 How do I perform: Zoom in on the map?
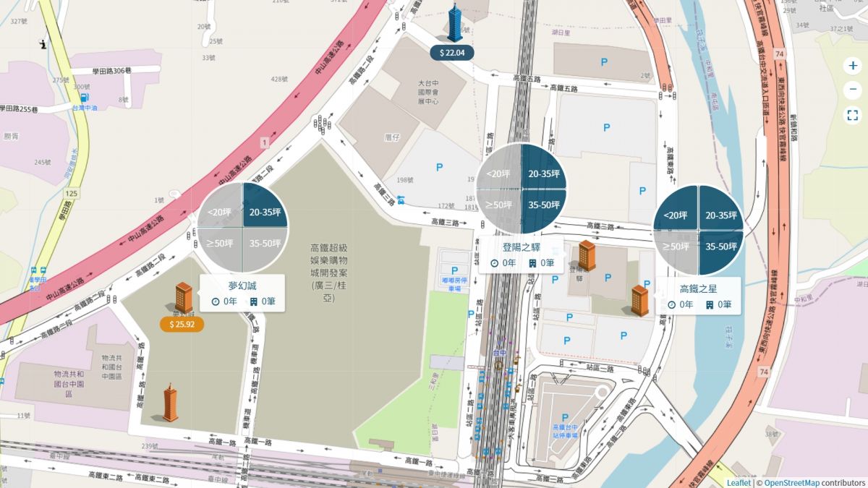coord(852,66)
